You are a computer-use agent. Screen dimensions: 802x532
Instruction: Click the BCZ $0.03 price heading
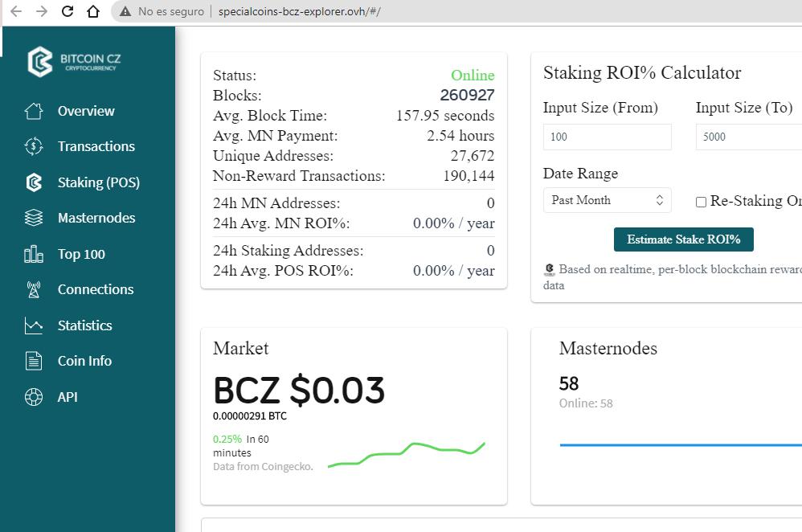pyautogui.click(x=299, y=390)
